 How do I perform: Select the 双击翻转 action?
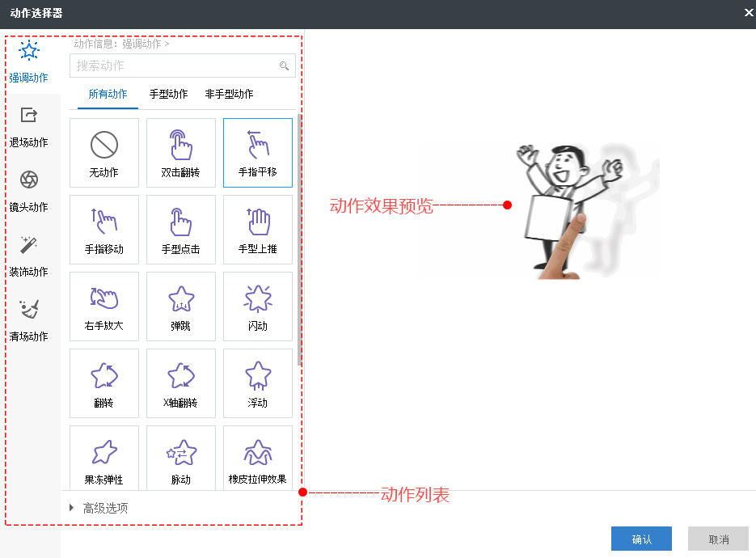click(180, 152)
